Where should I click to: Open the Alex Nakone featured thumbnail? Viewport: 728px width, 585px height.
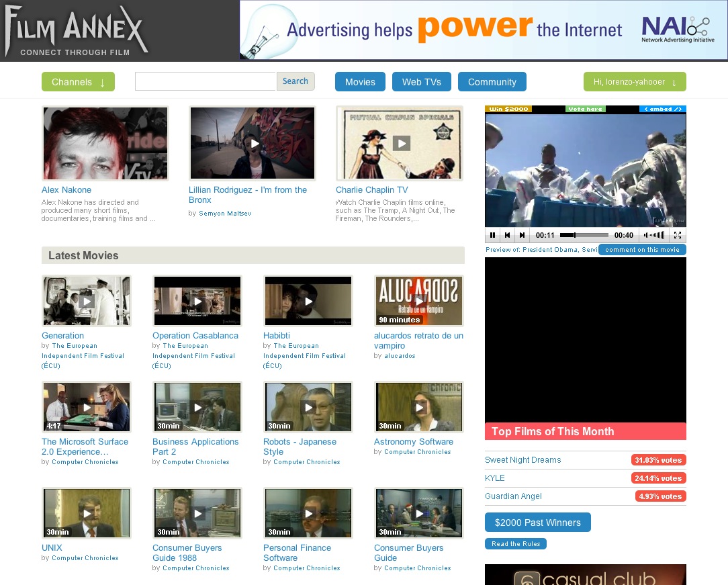[x=105, y=144]
